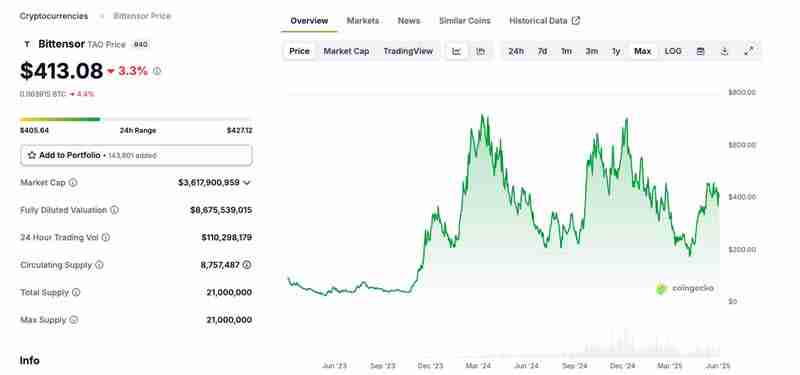Select the 7d time range
The width and height of the screenshot is (800, 375).
click(x=542, y=51)
